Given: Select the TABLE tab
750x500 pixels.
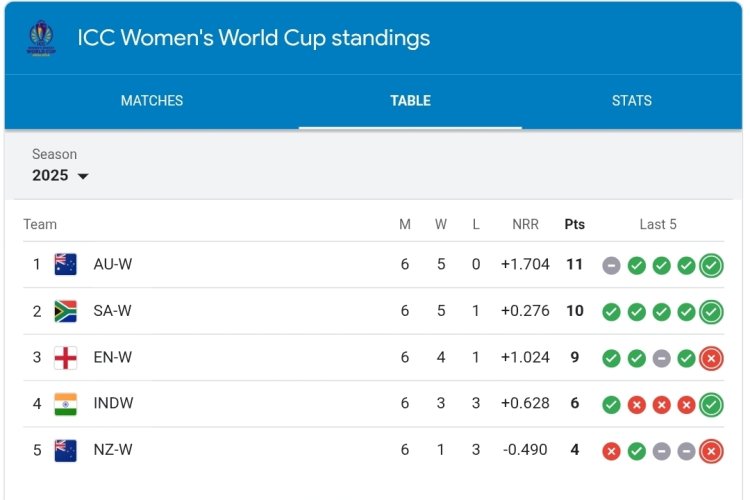Looking at the screenshot, I should 410,101.
